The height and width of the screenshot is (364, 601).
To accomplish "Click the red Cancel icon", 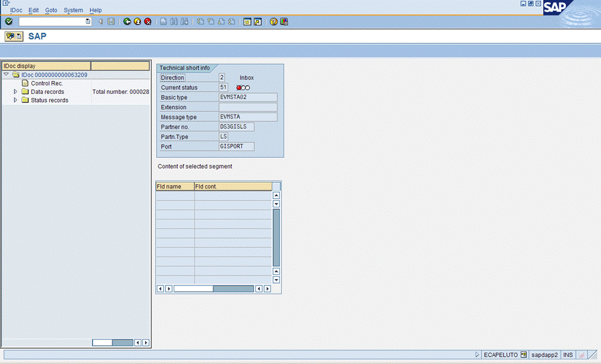I will click(x=147, y=22).
